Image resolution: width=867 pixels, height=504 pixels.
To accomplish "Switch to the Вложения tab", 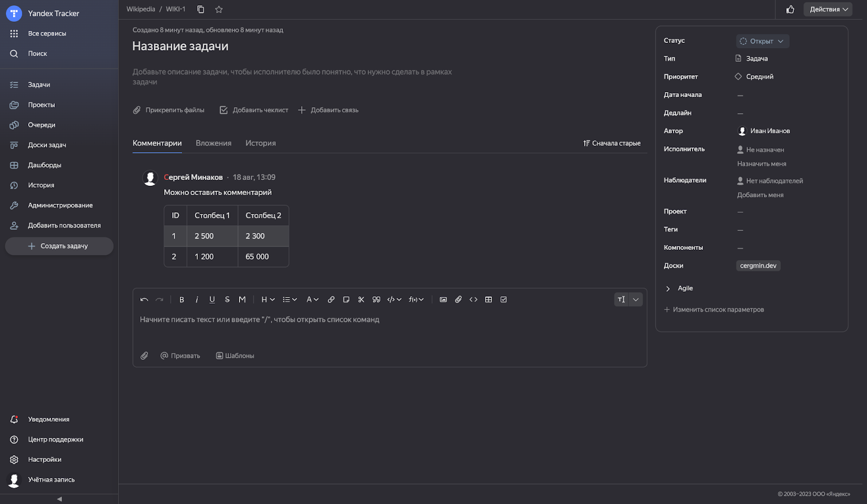I will tap(213, 143).
